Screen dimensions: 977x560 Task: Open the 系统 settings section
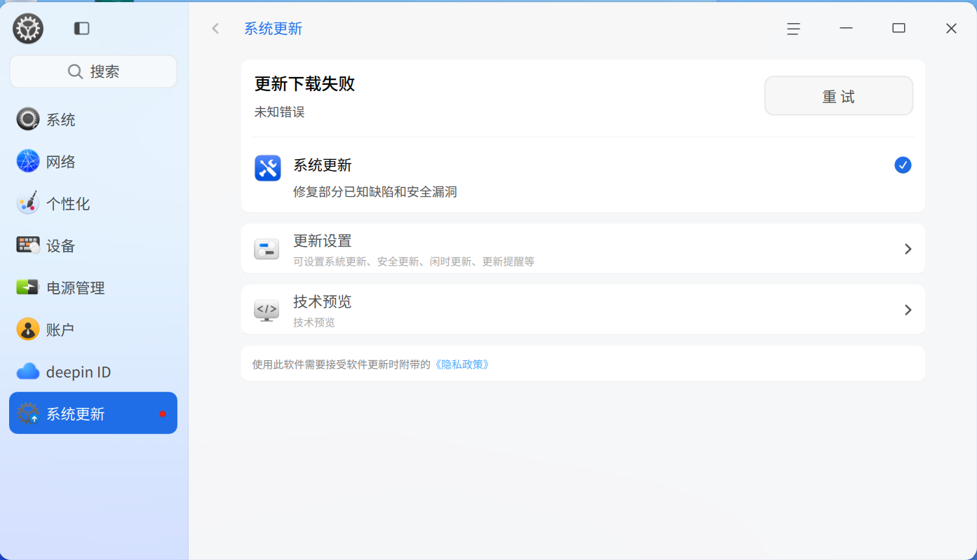(61, 119)
